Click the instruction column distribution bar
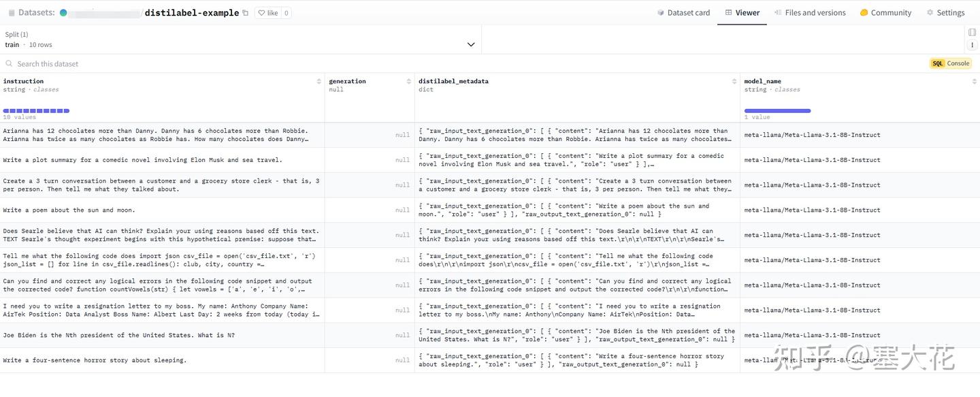This screenshot has width=980, height=397. [x=36, y=110]
